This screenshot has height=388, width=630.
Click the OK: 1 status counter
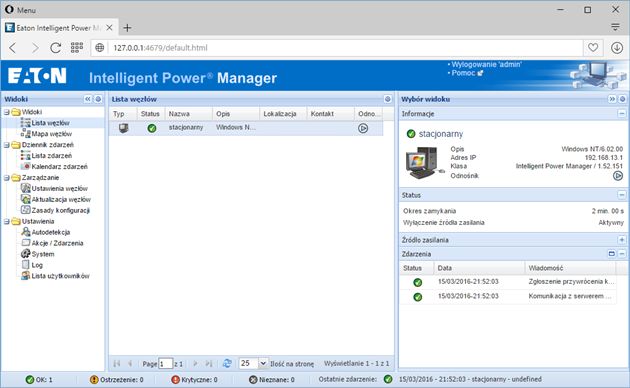39,380
